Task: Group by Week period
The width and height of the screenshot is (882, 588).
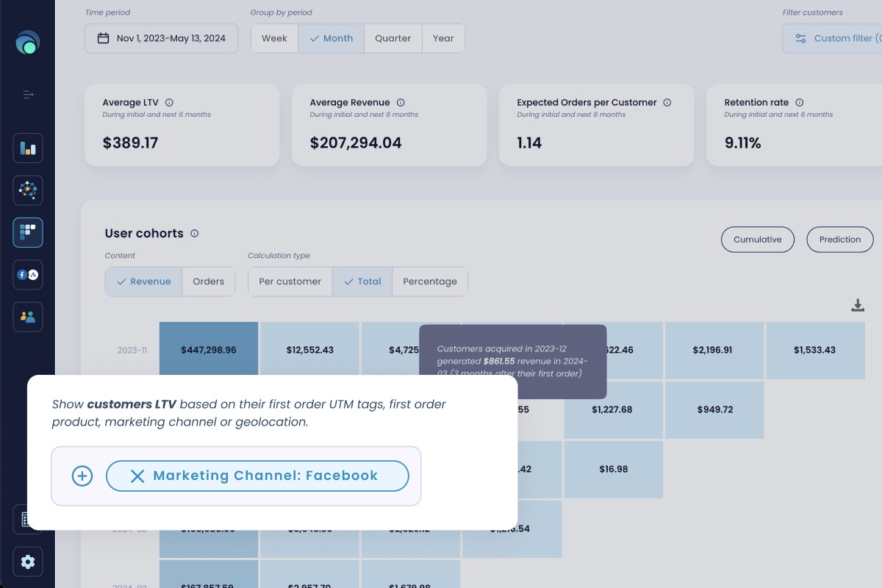Action: 274,38
